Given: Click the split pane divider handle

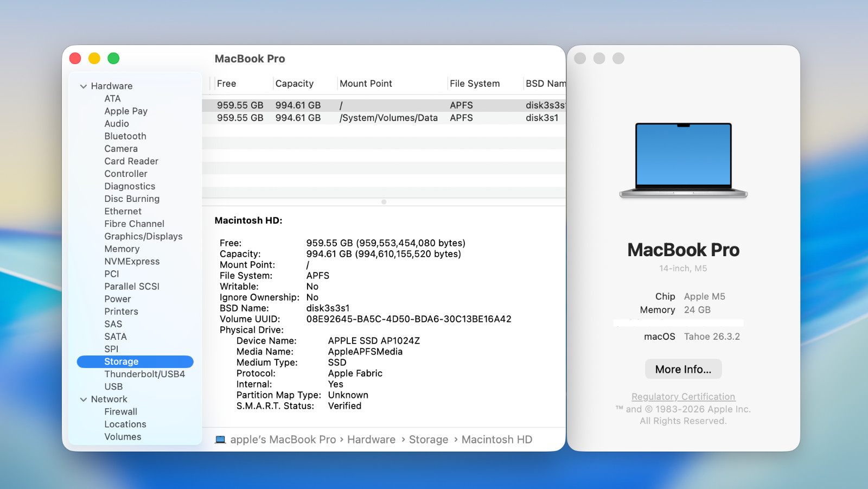Looking at the screenshot, I should (384, 202).
